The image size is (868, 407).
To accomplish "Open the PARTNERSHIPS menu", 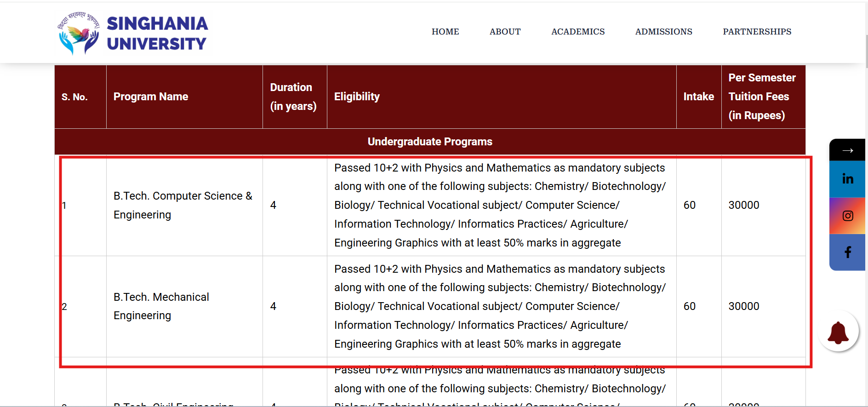I will [757, 32].
